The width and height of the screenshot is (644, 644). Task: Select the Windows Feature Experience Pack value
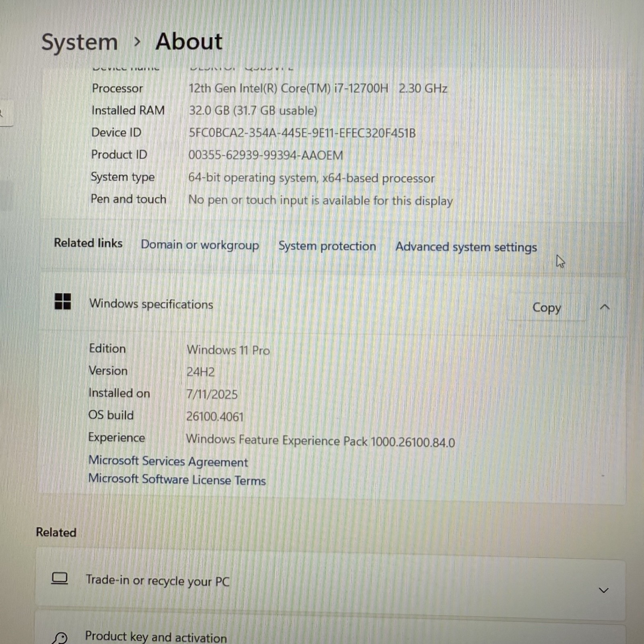pyautogui.click(x=320, y=441)
